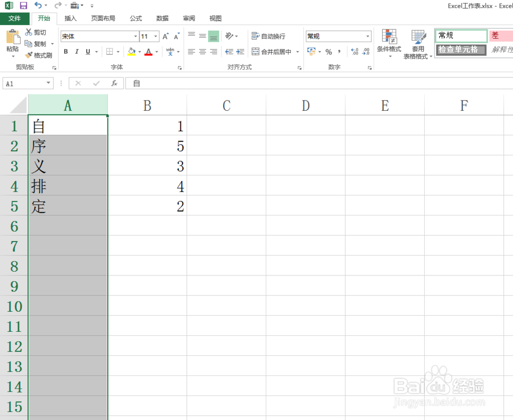Apply the 常规 Normal cell style

[461, 36]
